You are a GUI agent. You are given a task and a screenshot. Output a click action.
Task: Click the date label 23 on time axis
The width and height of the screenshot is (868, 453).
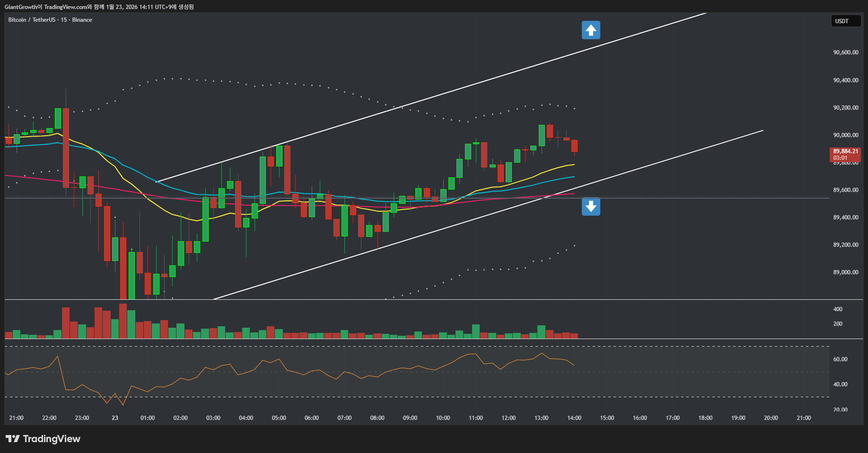point(115,418)
